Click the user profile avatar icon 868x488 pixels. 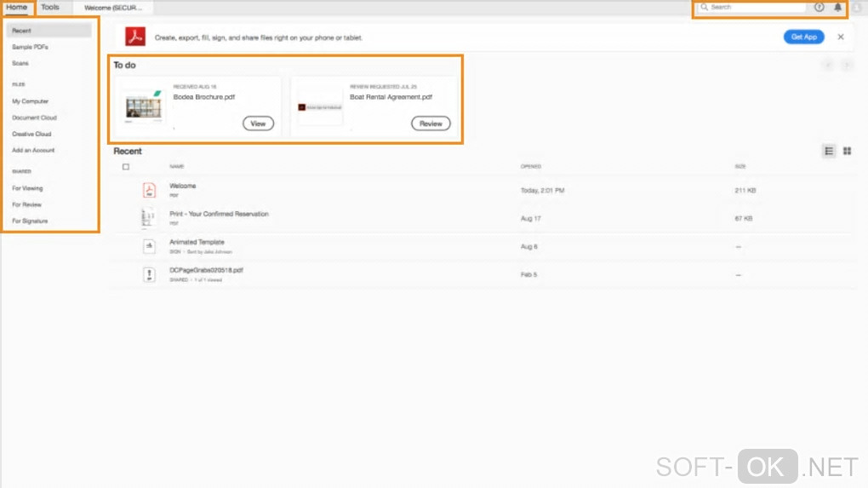pyautogui.click(x=856, y=7)
